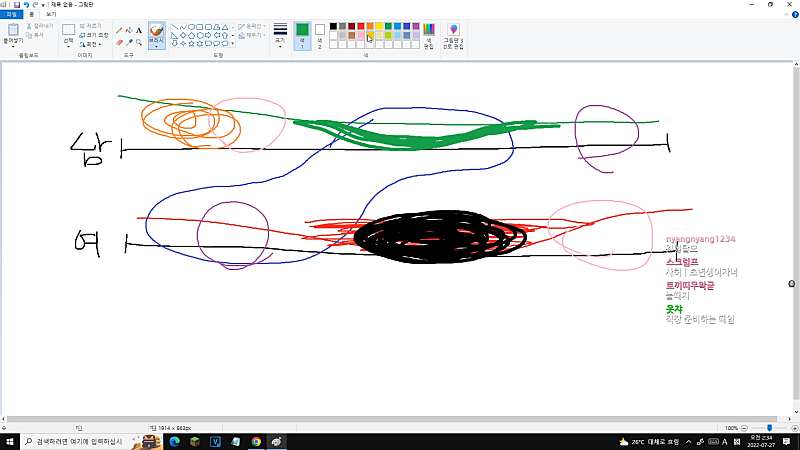
Task: Select the Curve shape
Action: [x=183, y=27]
